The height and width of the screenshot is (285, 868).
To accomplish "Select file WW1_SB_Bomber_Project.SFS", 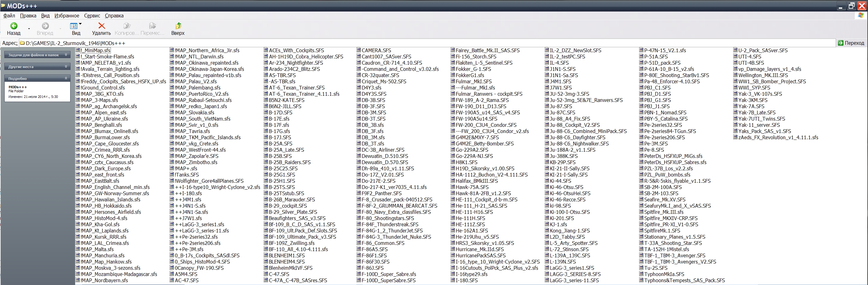I will (772, 81).
